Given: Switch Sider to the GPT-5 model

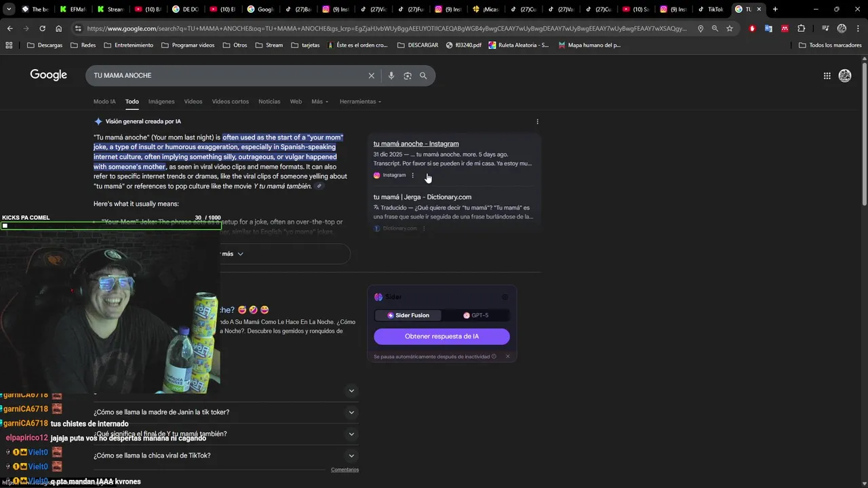Looking at the screenshot, I should tap(475, 315).
